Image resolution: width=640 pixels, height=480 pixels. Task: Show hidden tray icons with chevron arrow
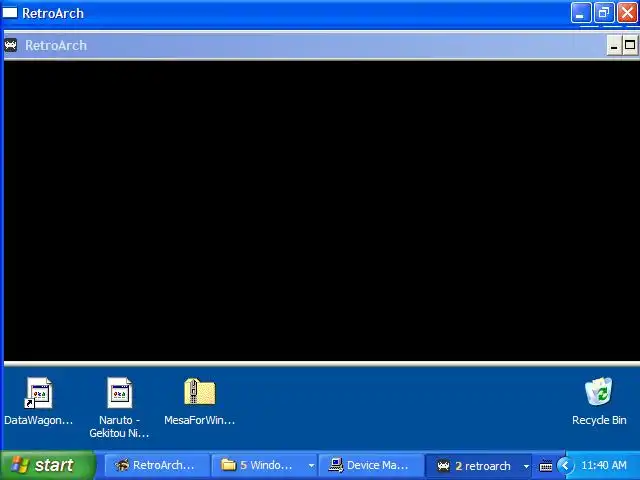pyautogui.click(x=565, y=465)
